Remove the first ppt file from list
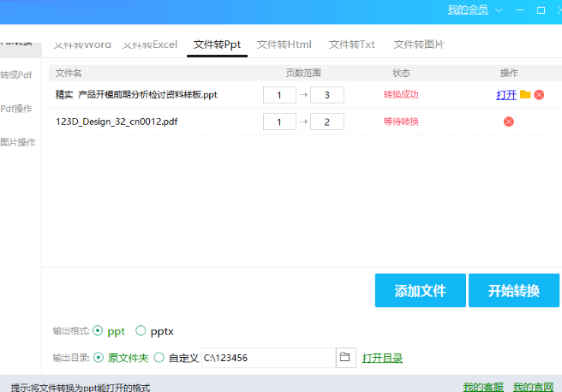Image resolution: width=562 pixels, height=392 pixels. 539,95
